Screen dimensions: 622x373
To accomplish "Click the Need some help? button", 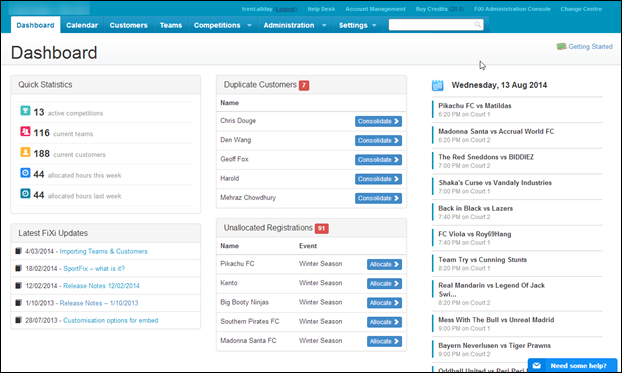I will click(572, 365).
